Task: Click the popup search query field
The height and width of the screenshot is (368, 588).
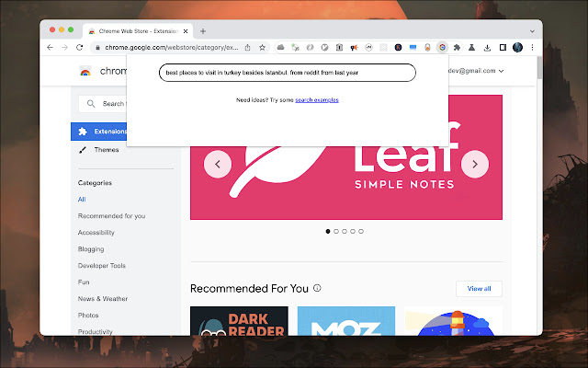Action: pos(288,73)
